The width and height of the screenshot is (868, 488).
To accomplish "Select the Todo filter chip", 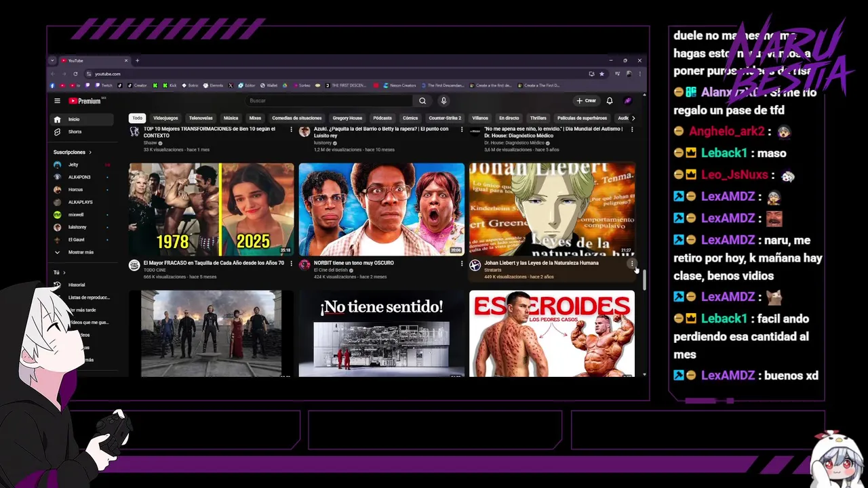I will [138, 118].
